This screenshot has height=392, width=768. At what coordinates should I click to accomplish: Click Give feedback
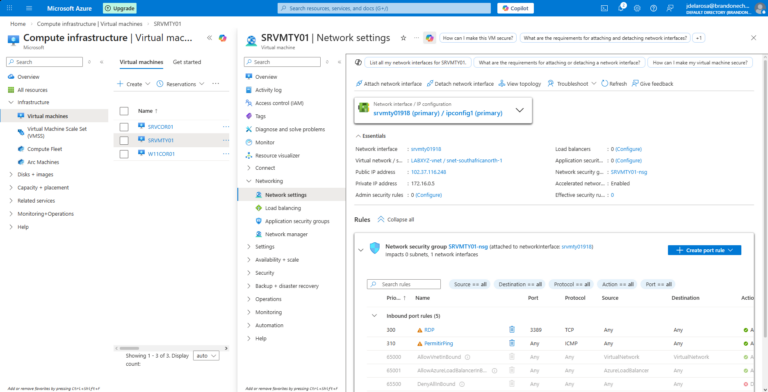tap(652, 84)
